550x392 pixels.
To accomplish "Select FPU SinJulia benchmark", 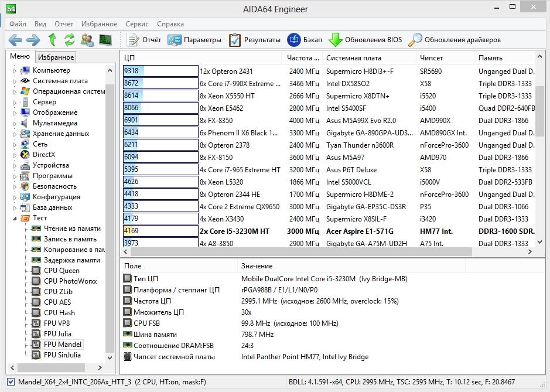I will click(62, 355).
